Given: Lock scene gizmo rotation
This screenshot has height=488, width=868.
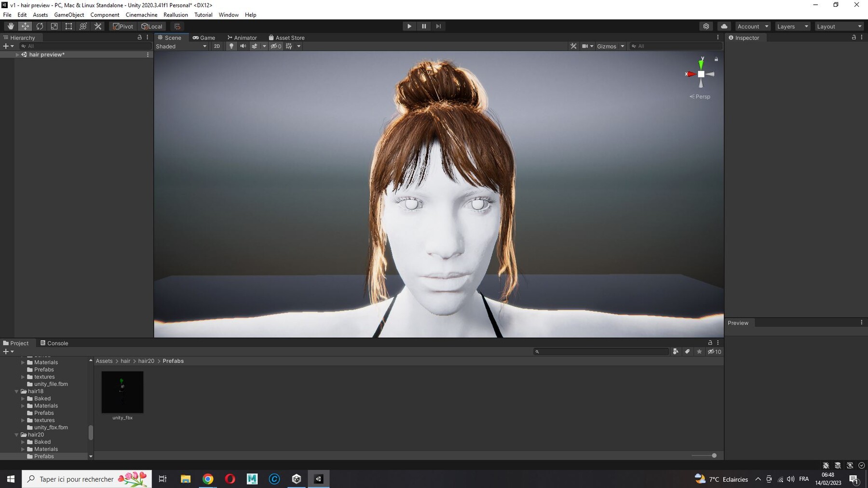Looking at the screenshot, I should click(716, 59).
